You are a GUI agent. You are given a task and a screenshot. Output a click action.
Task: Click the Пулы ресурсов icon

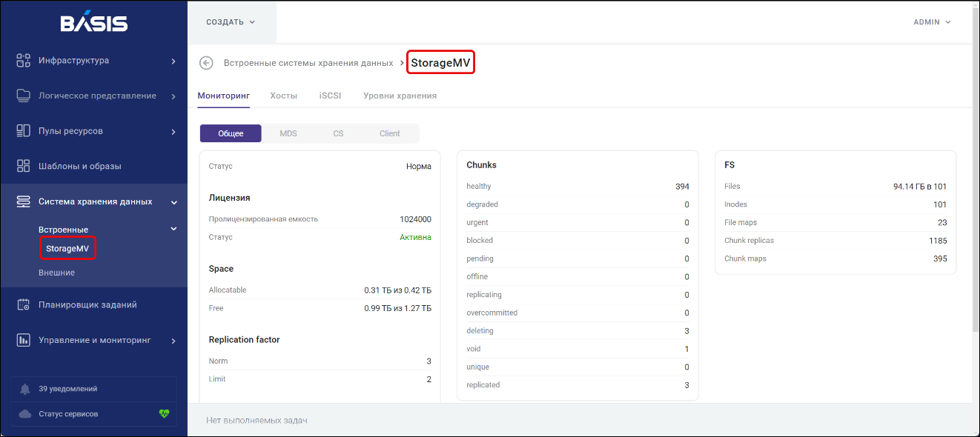pos(23,131)
